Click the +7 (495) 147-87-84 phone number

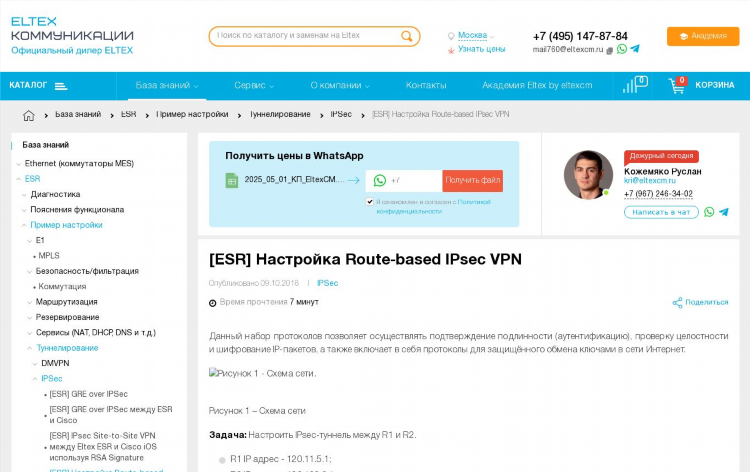(580, 36)
